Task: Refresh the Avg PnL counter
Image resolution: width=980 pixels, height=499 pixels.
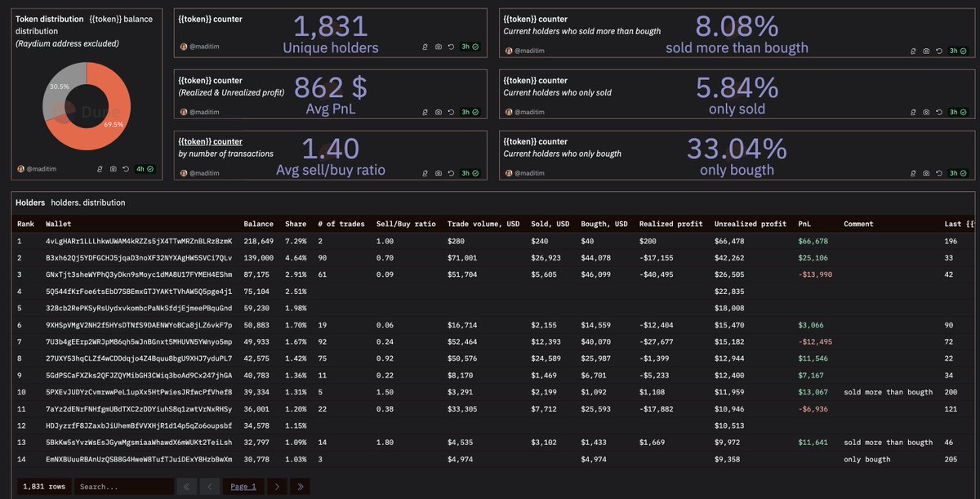Action: tap(452, 112)
